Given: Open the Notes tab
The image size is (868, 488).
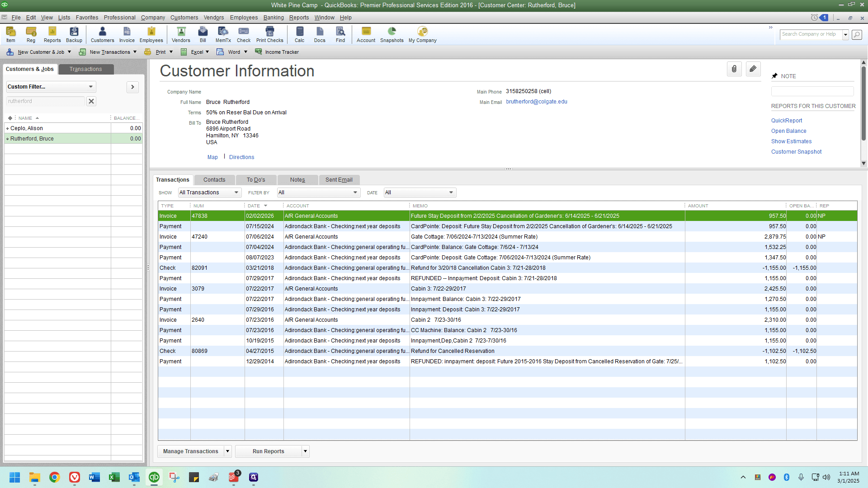Looking at the screenshot, I should click(x=297, y=180).
